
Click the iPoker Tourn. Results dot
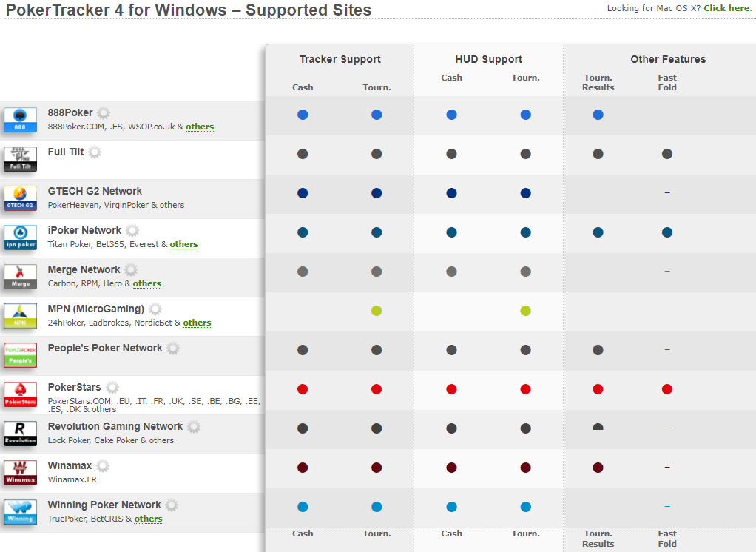[598, 232]
